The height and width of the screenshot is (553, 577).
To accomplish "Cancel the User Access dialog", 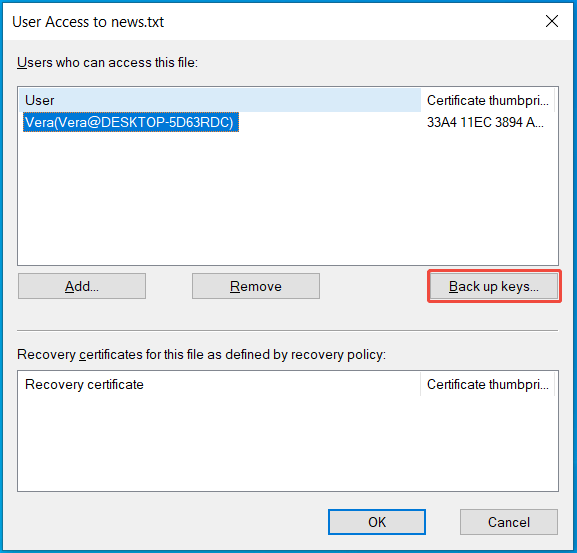I will (x=509, y=522).
